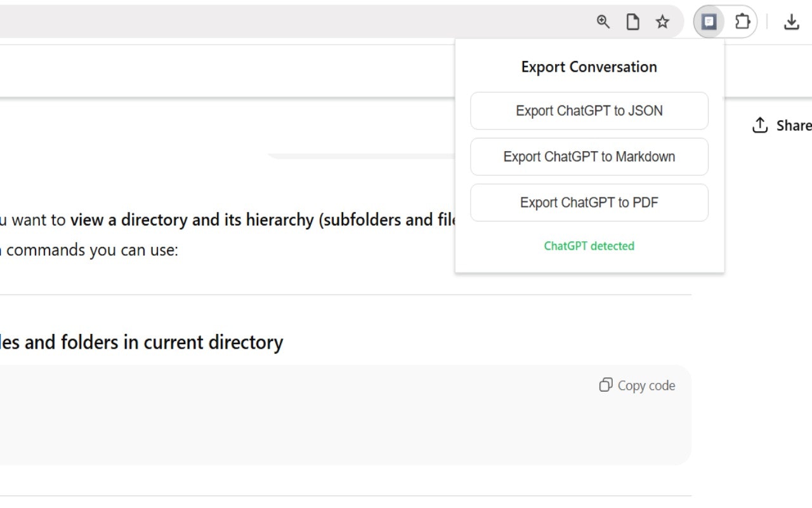The height and width of the screenshot is (508, 812).
Task: Click the "commands you can use:" line
Action: tap(92, 250)
